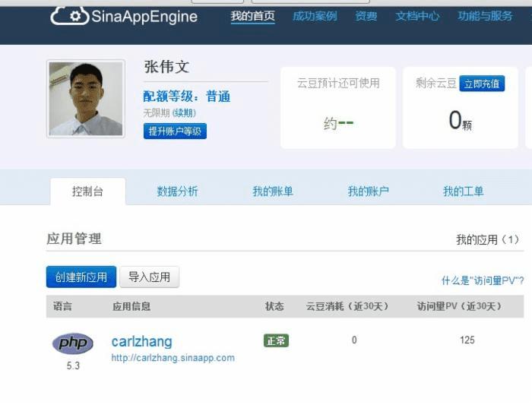Click the 立即充值 recharge button

(482, 84)
